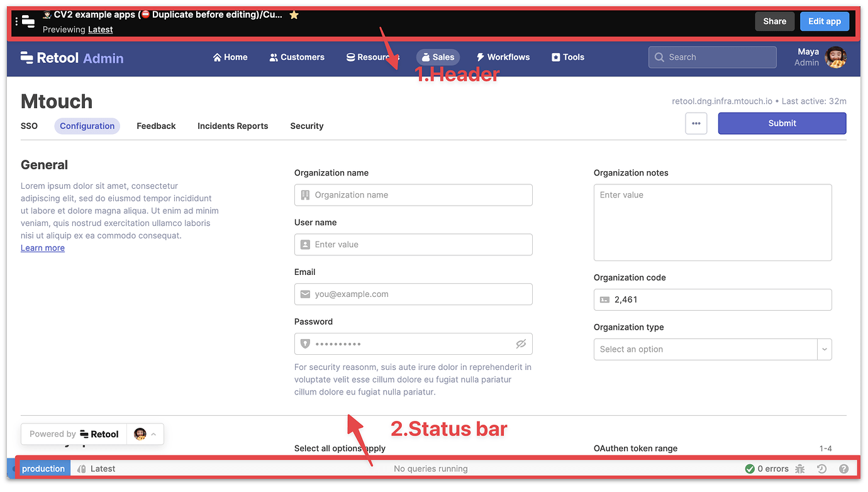
Task: Click the Email input field
Action: pyautogui.click(x=413, y=294)
